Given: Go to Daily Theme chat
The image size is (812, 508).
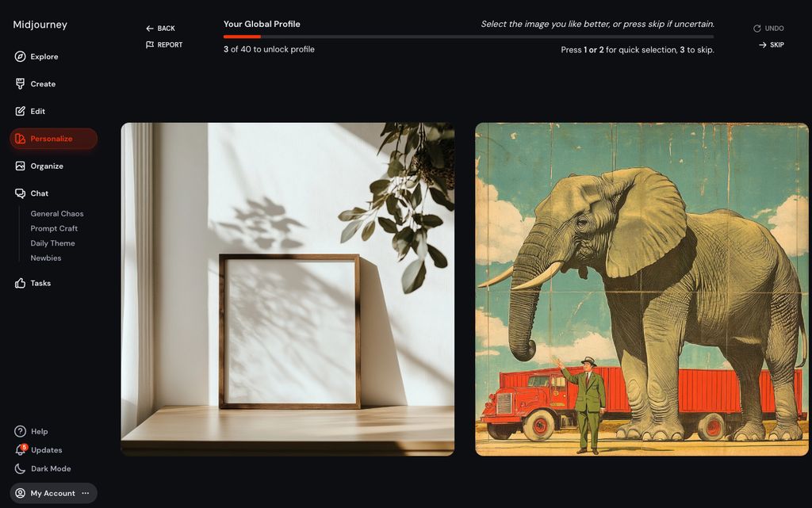Looking at the screenshot, I should pos(52,243).
